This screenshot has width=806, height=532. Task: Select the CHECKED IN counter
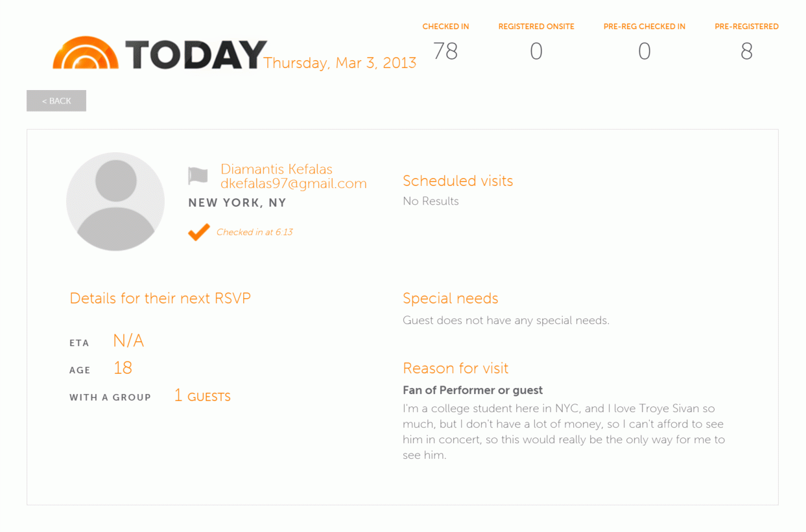[445, 43]
